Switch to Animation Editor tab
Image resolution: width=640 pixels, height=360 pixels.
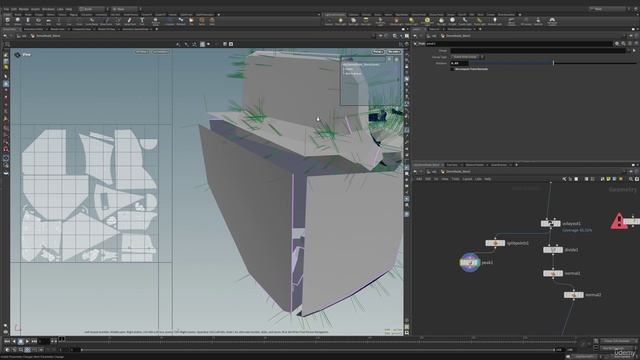point(33,29)
